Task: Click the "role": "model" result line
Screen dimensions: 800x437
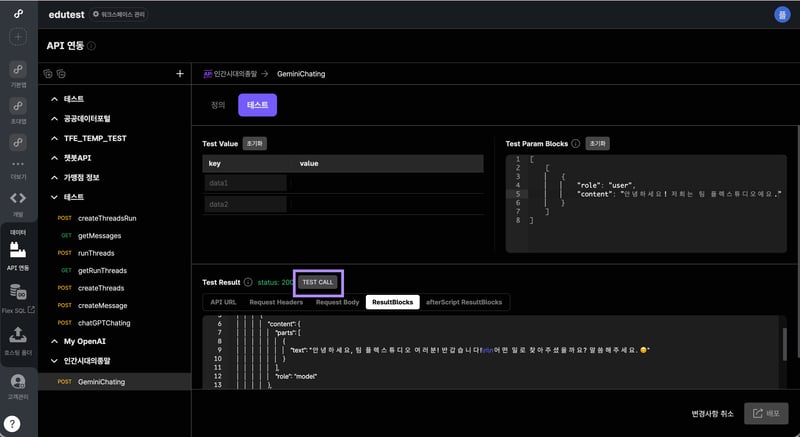Action: point(296,376)
